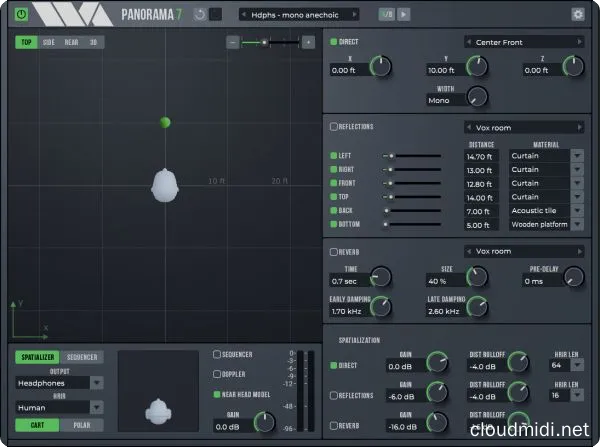Select the 3D view button
This screenshot has height=447, width=600.
click(93, 42)
